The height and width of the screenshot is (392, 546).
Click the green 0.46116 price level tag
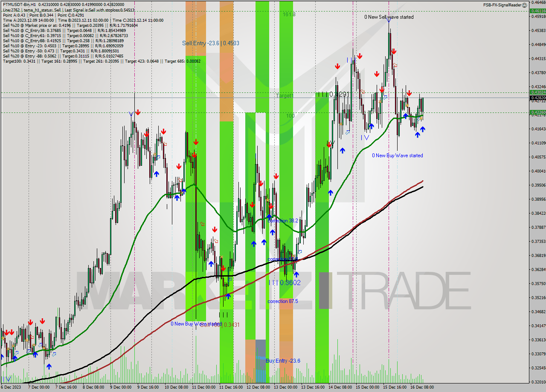click(x=537, y=11)
